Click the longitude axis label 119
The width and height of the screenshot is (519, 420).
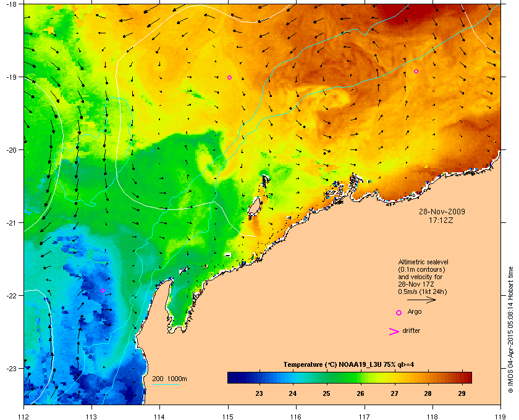500,416
